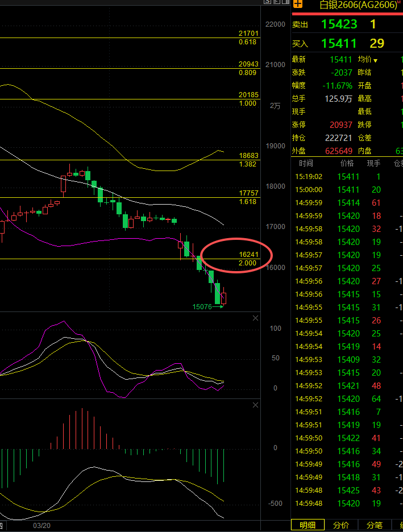Click the 白银2606(AG2606) contract title

point(358,5)
